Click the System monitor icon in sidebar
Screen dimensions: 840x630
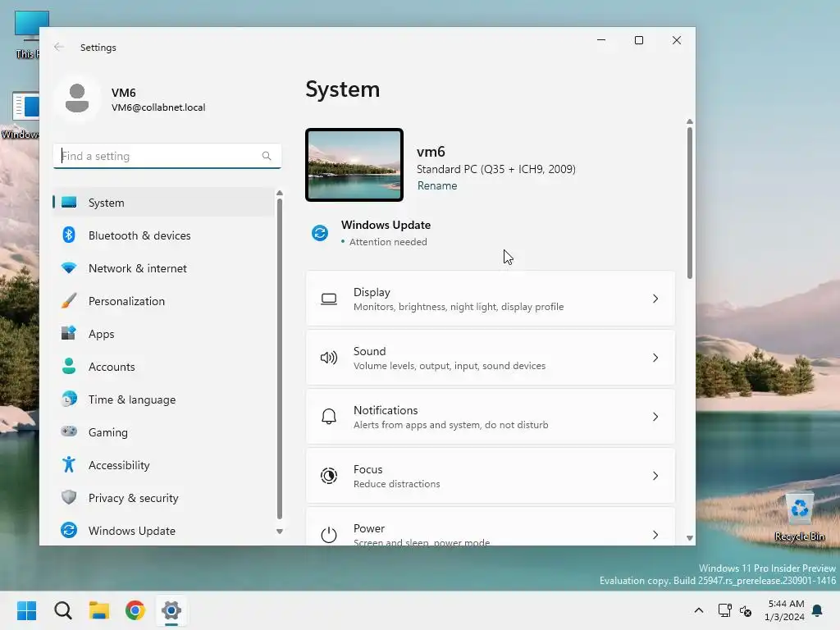[69, 203]
